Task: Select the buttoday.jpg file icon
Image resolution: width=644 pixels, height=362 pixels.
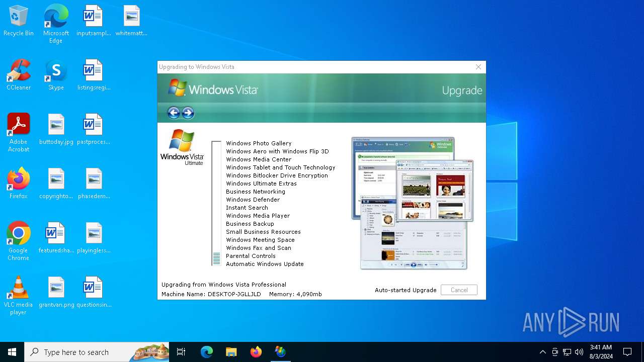Action: click(x=56, y=130)
